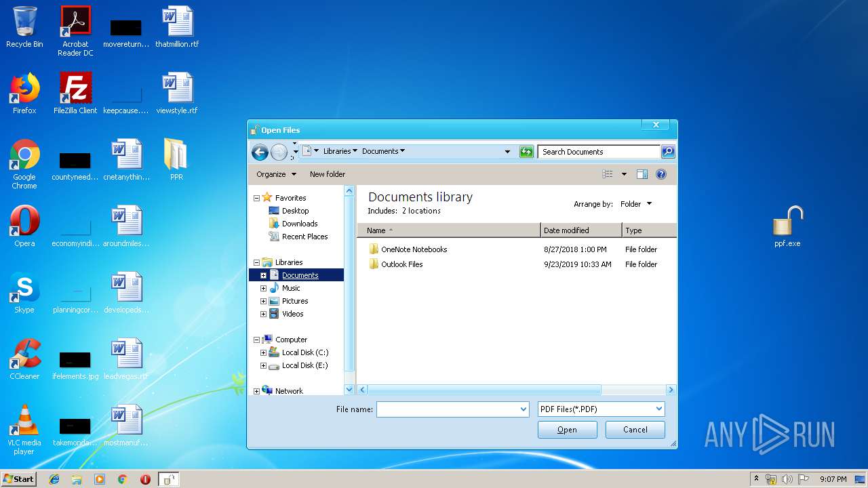Launch Skype desktop shortcut

click(x=24, y=293)
